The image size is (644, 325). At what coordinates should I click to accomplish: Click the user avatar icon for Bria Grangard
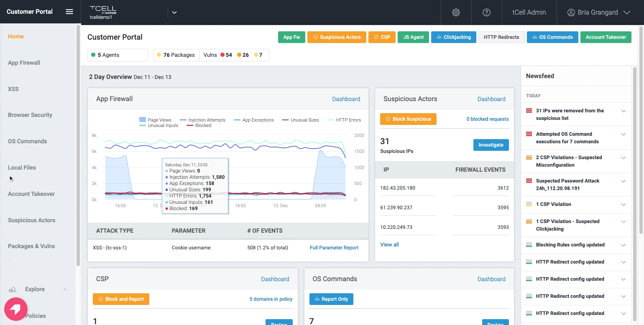coord(571,13)
